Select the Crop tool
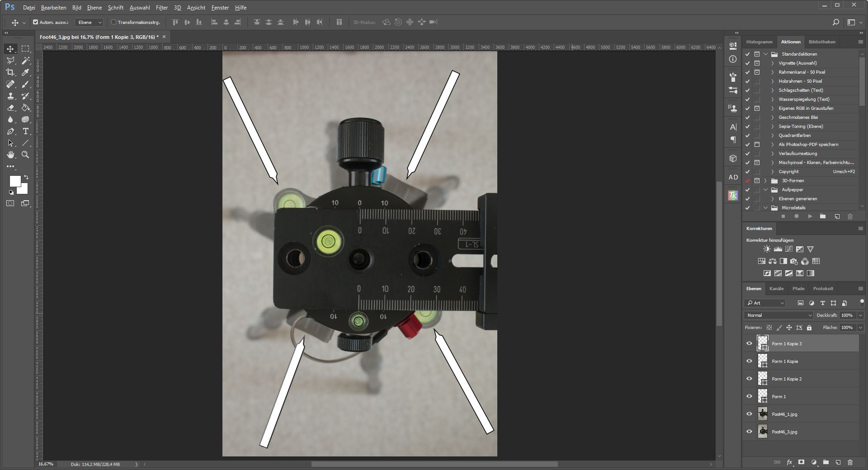868x470 pixels. (x=10, y=72)
